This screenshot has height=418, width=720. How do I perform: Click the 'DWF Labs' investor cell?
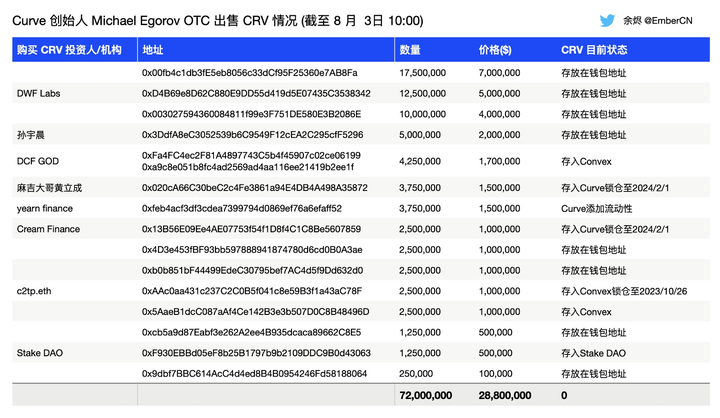tap(39, 94)
